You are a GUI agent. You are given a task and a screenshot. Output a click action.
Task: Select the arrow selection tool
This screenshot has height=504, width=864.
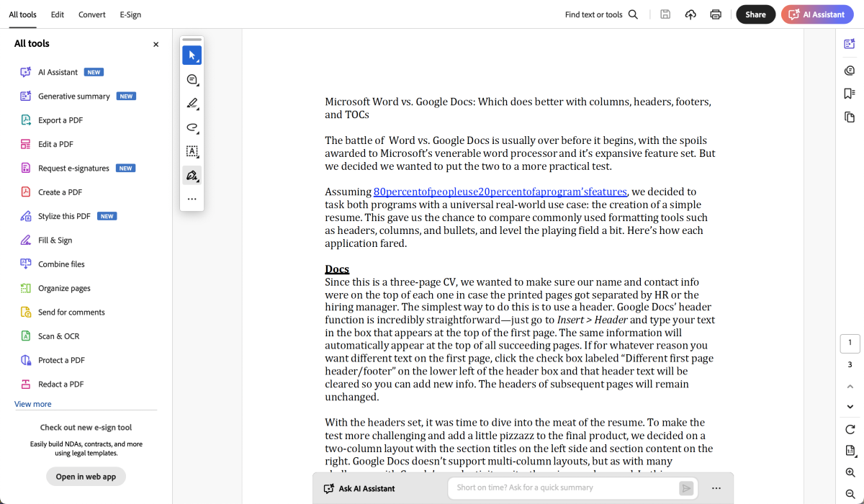click(x=192, y=55)
